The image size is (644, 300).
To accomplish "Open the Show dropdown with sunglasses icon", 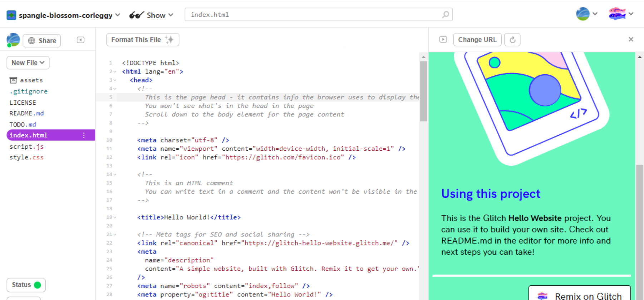I will pos(151,15).
